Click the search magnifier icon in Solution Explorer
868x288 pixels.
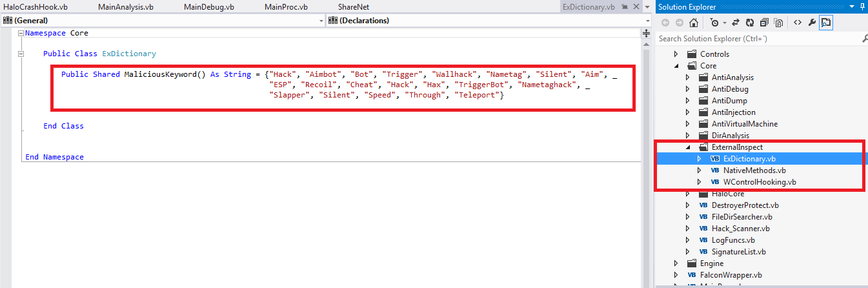pyautogui.click(x=864, y=39)
